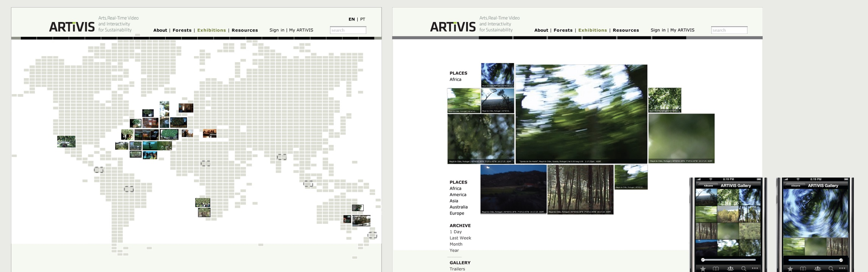Click Africa under the upper PLACES heading

point(455,80)
